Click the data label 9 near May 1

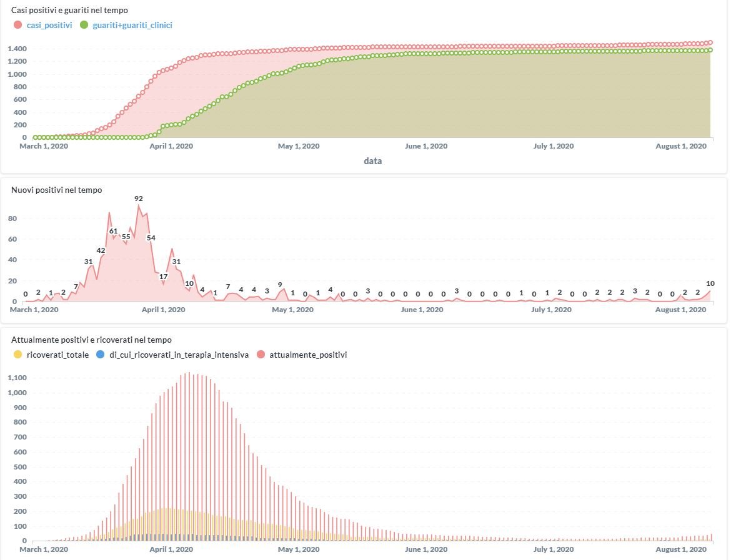(x=280, y=285)
